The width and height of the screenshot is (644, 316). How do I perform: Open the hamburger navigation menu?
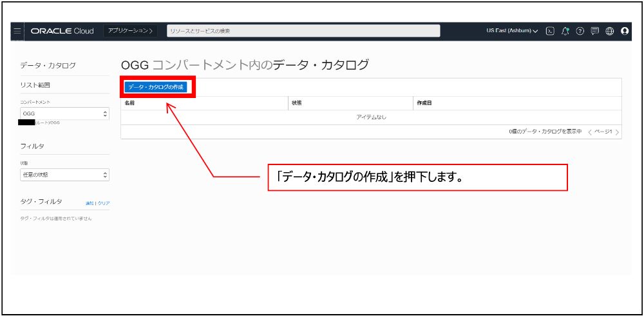point(17,31)
